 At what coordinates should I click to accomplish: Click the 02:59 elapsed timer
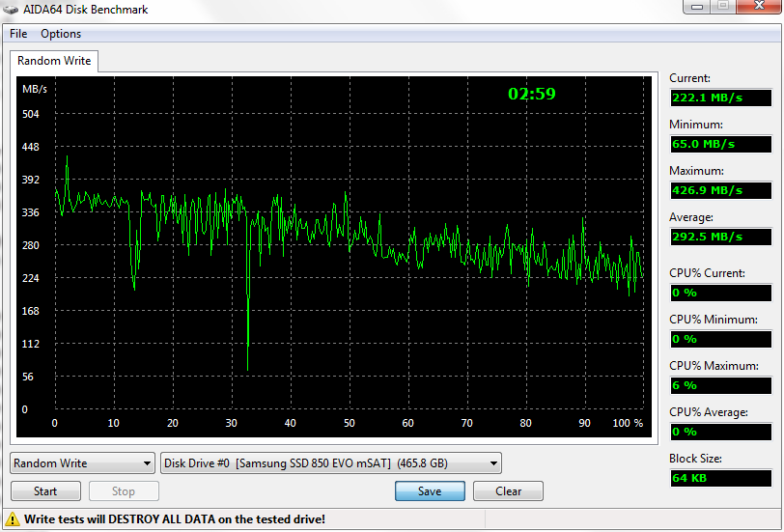pyautogui.click(x=531, y=94)
